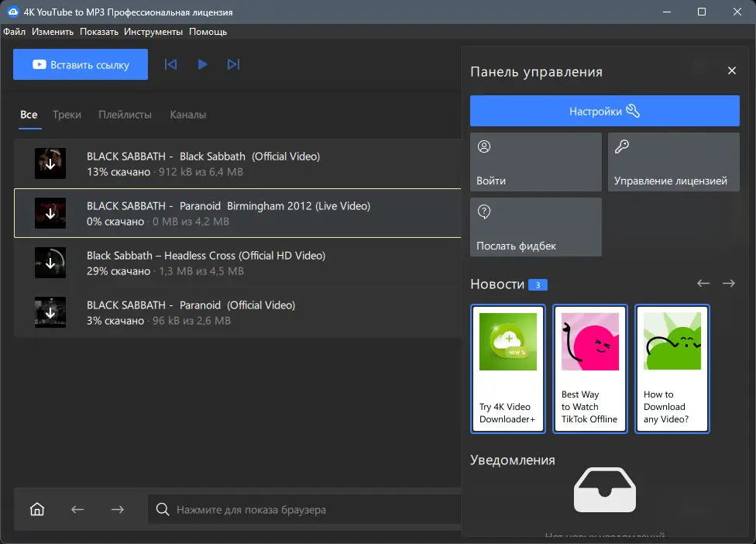Skip to next track

pyautogui.click(x=233, y=64)
